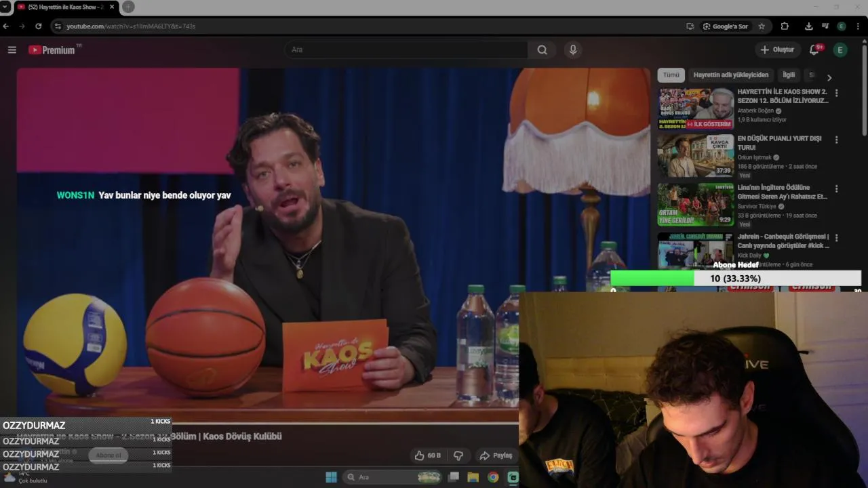Open Jahrein - Canbegut Görüşmesi video title
Screen dimensions: 868x488
point(783,241)
